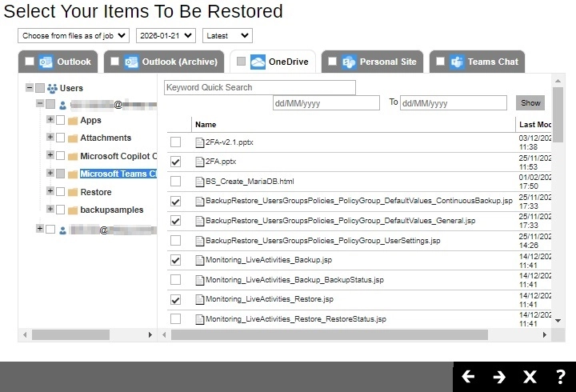Tick the Apps folder checkbox

coord(60,120)
